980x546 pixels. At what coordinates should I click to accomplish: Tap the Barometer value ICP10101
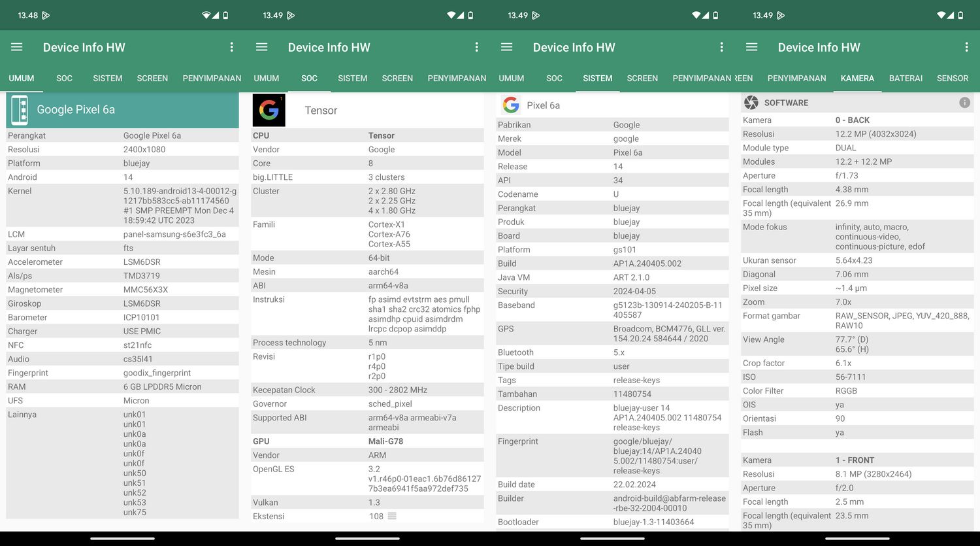tap(141, 317)
